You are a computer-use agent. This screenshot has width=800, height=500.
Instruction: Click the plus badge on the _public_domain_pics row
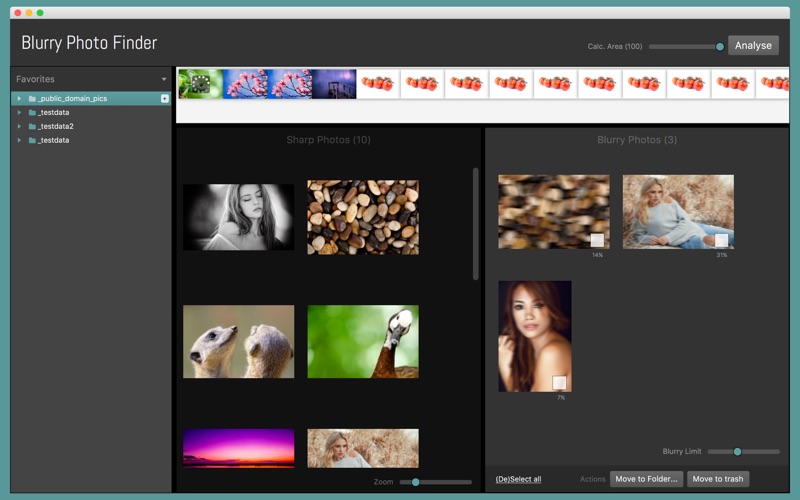(165, 99)
